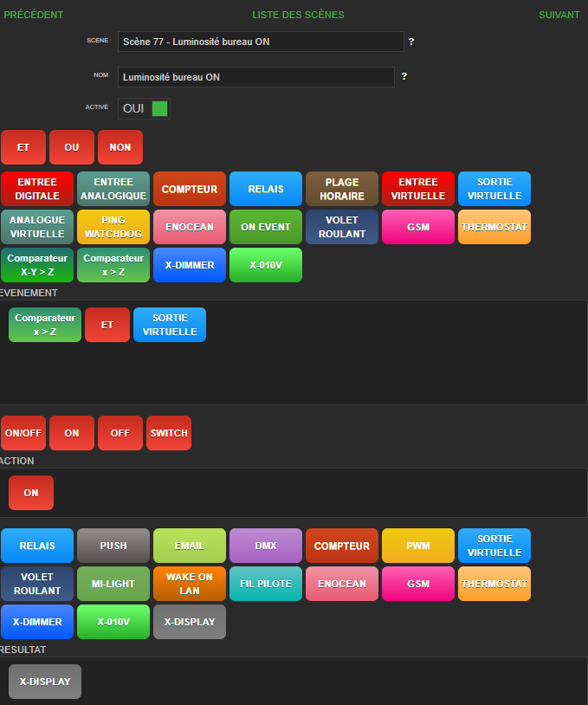The height and width of the screenshot is (705, 588).
Task: Click the help question mark beside the Nom field
Action: coord(404,77)
